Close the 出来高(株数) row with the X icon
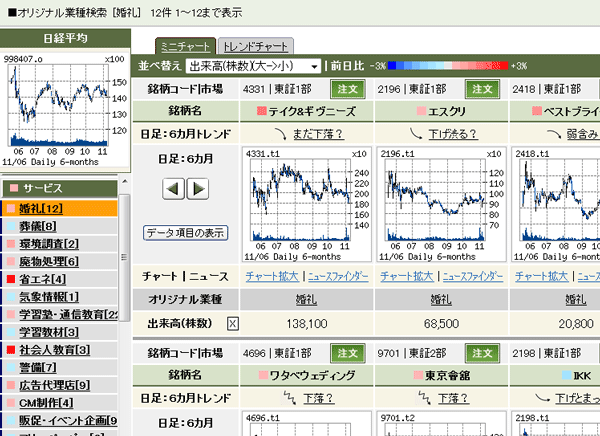600x436 pixels. tap(232, 324)
